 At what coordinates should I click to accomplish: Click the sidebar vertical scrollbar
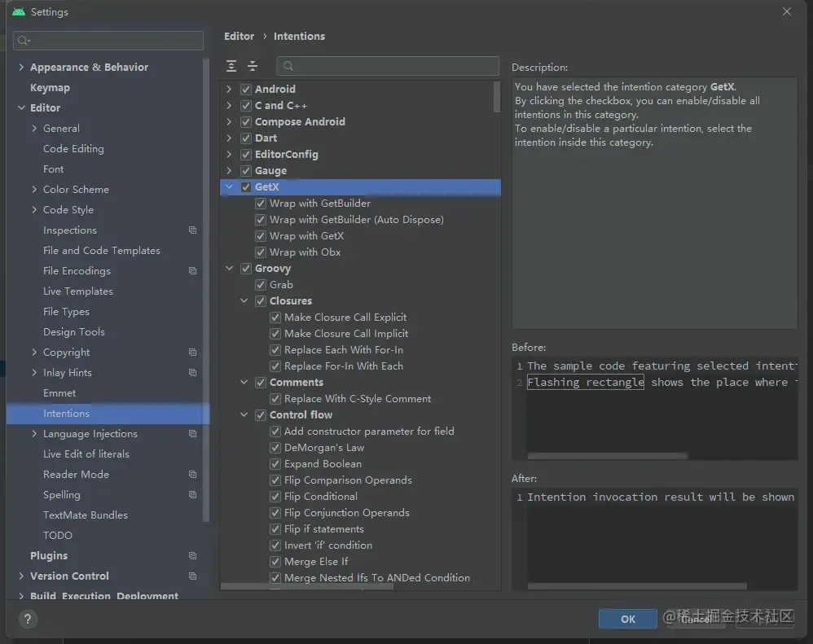coord(206,290)
